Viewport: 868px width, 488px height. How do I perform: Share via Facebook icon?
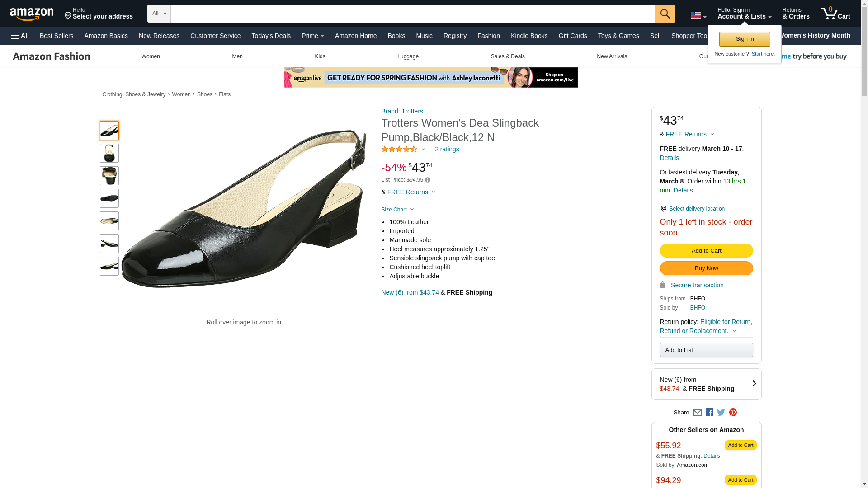(709, 412)
